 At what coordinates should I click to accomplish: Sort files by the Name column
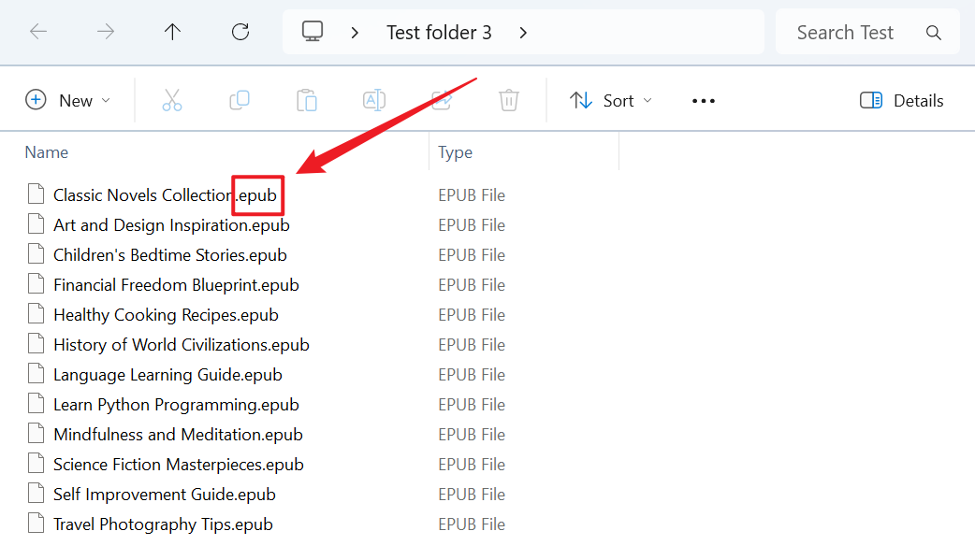(47, 151)
